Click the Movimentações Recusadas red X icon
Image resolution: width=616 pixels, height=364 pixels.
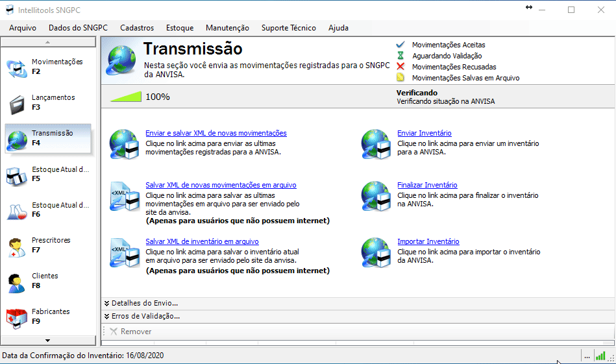pos(400,66)
